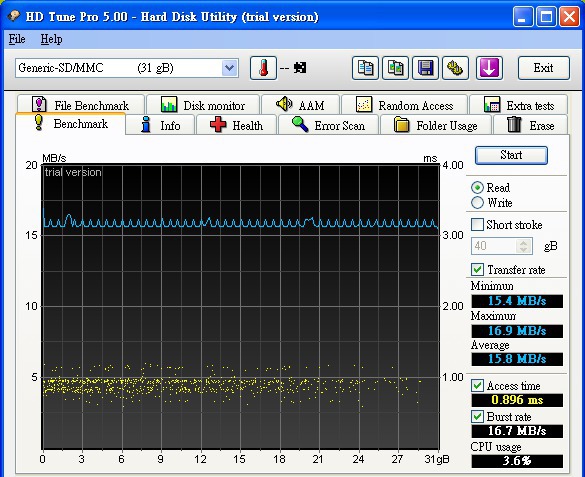The width and height of the screenshot is (585, 477).
Task: Click the thermometer temperature icon
Action: point(263,68)
